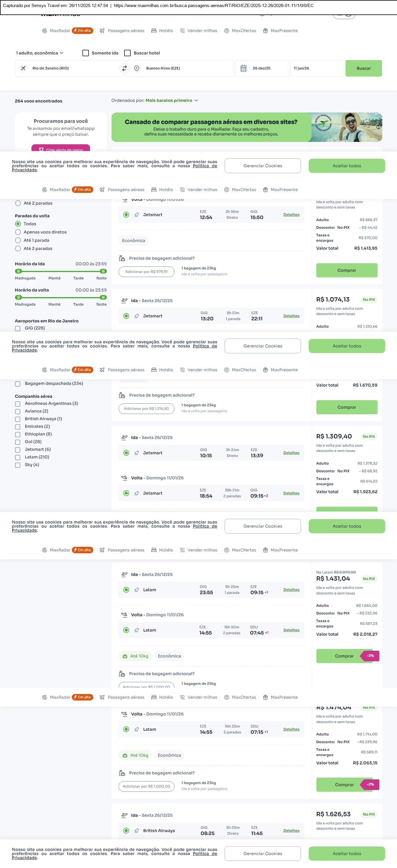Filter airlines by Gol (28)
The width and height of the screenshot is (397, 868).
18,442
